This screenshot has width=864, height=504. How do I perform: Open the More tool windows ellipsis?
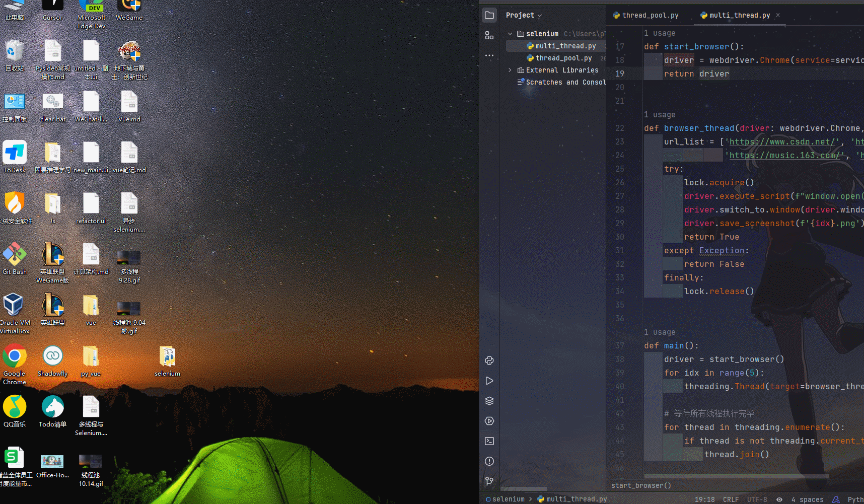(x=489, y=55)
